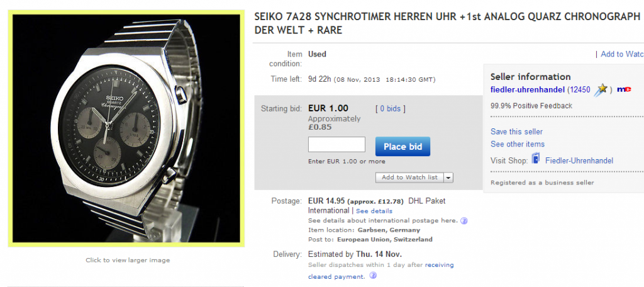Open postage 'See details' link

(x=374, y=211)
